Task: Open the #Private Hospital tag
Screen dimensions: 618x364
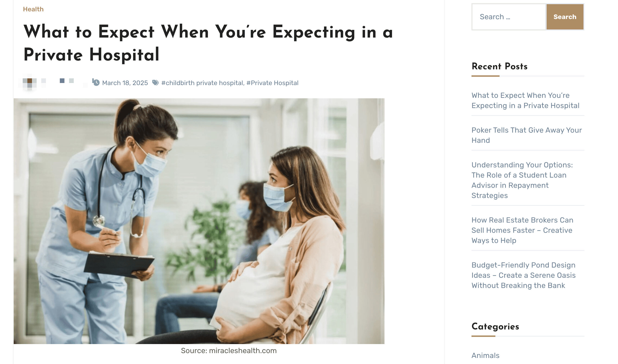Action: 272,83
